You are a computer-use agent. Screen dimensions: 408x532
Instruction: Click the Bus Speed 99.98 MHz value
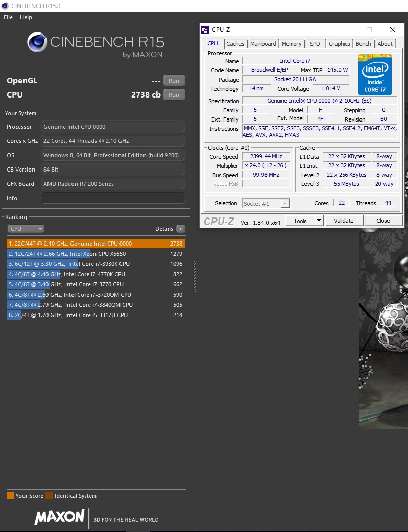tap(266, 175)
